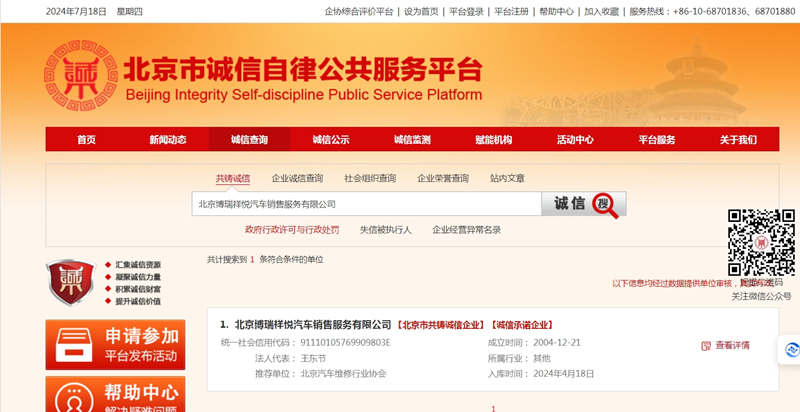The image size is (800, 412).
Task: Open 北京博瑞祥悦汽车销售服务有限公司 result title
Action: tap(313, 325)
